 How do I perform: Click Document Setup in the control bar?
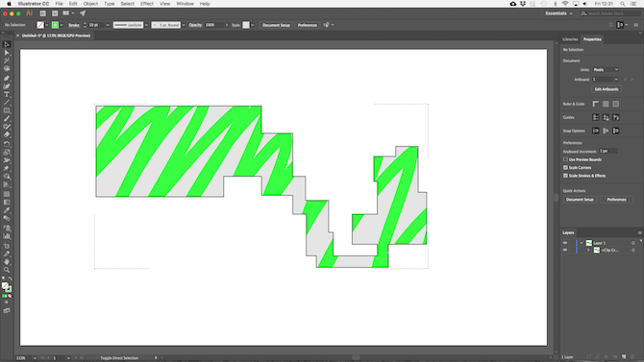point(276,25)
